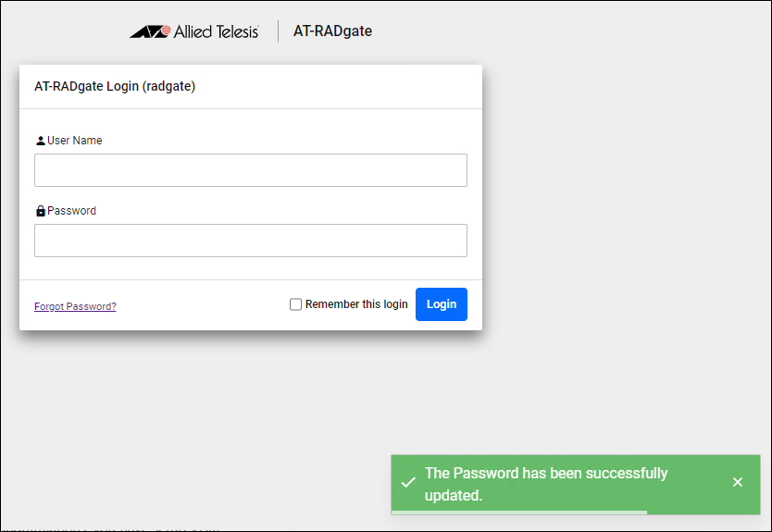This screenshot has height=532, width=772.
Task: Click the 'Remember this login' label text
Action: point(356,304)
